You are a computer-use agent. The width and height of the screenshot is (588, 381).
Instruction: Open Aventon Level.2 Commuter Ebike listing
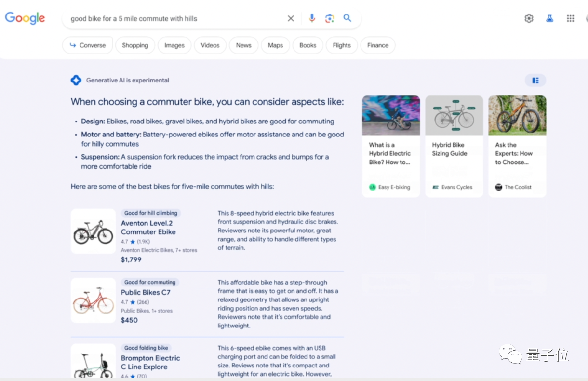coord(148,228)
